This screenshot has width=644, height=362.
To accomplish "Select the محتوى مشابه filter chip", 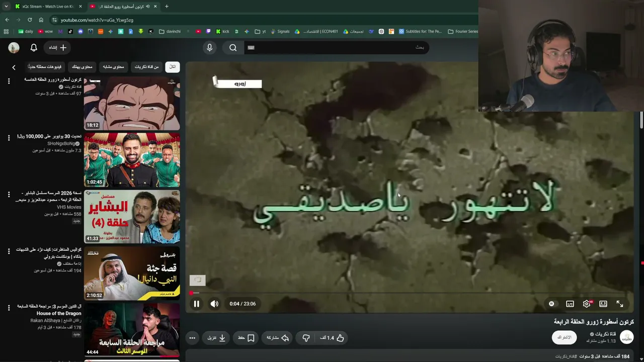I will 113,67.
